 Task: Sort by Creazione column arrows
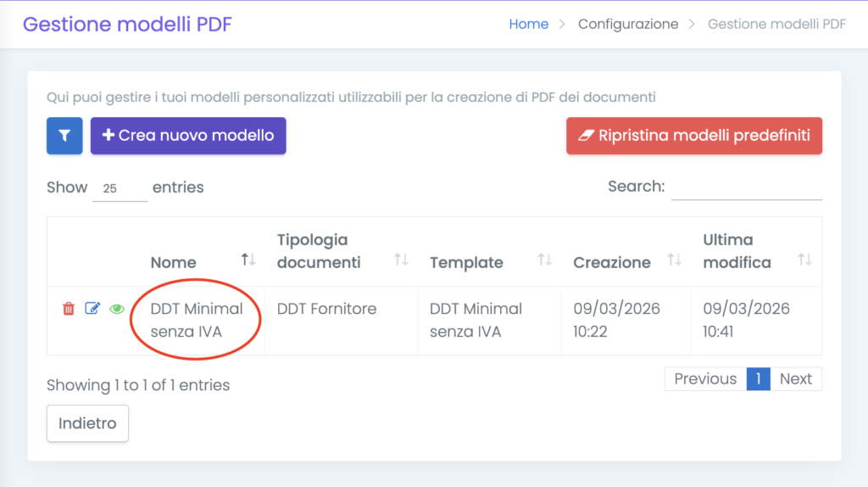(x=675, y=260)
